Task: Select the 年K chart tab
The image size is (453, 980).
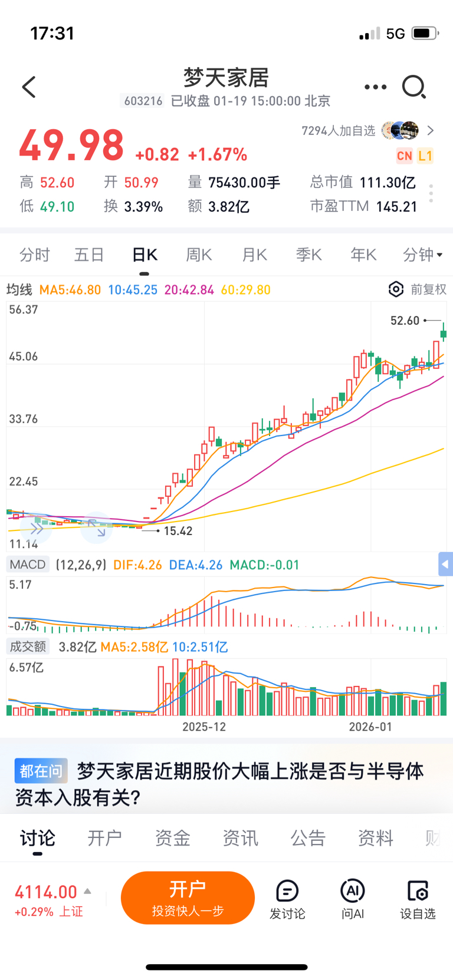Action: pos(363,255)
